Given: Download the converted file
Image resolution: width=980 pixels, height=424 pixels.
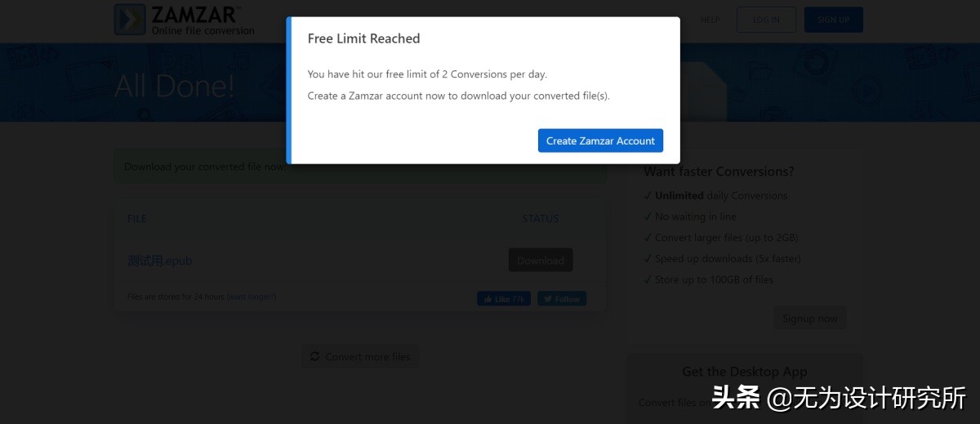Looking at the screenshot, I should tap(541, 260).
